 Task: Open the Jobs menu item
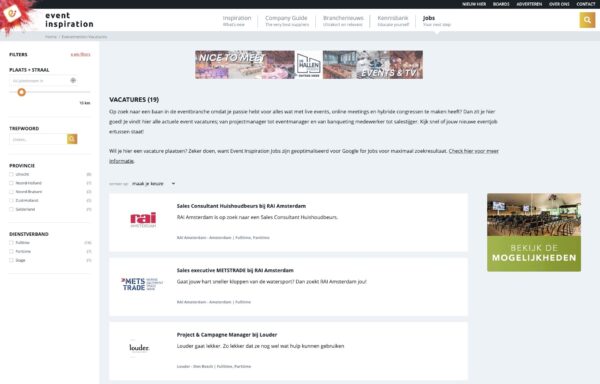click(x=437, y=21)
